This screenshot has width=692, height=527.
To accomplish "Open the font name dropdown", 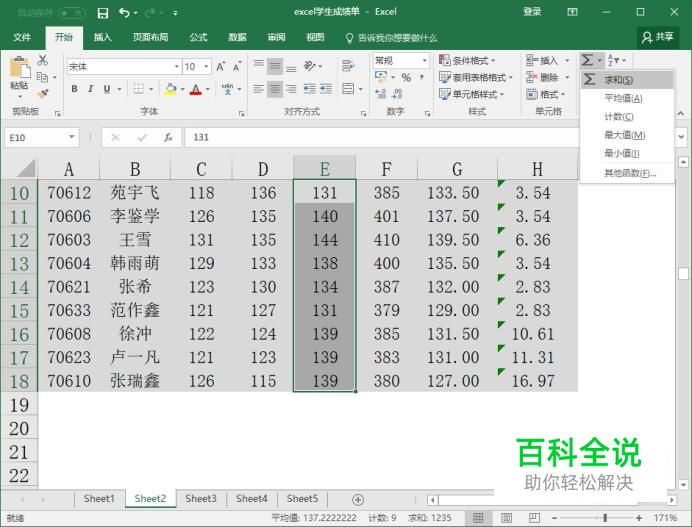I will [x=177, y=67].
